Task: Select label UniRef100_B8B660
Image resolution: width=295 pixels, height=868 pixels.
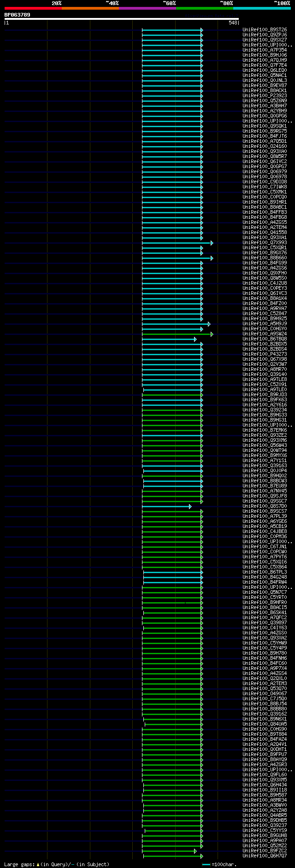Action: point(265,258)
